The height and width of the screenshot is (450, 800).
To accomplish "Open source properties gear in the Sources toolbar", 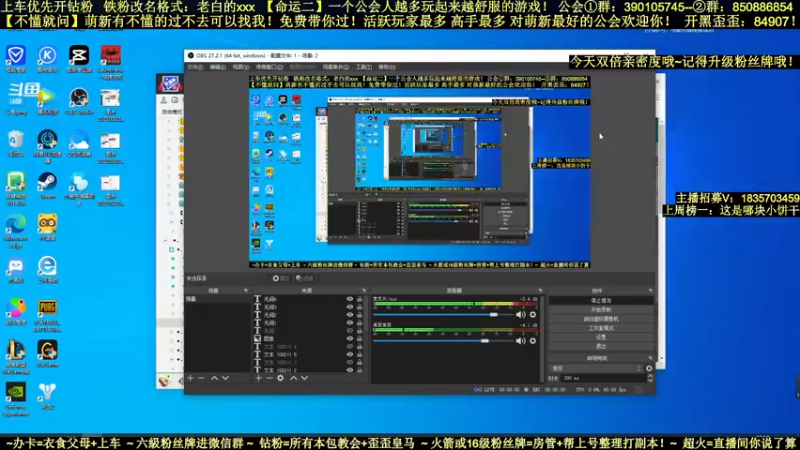I will [x=280, y=378].
